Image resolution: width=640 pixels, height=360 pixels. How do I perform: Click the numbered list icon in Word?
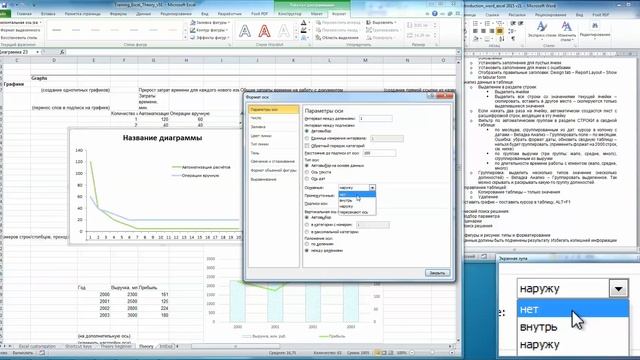point(488,23)
